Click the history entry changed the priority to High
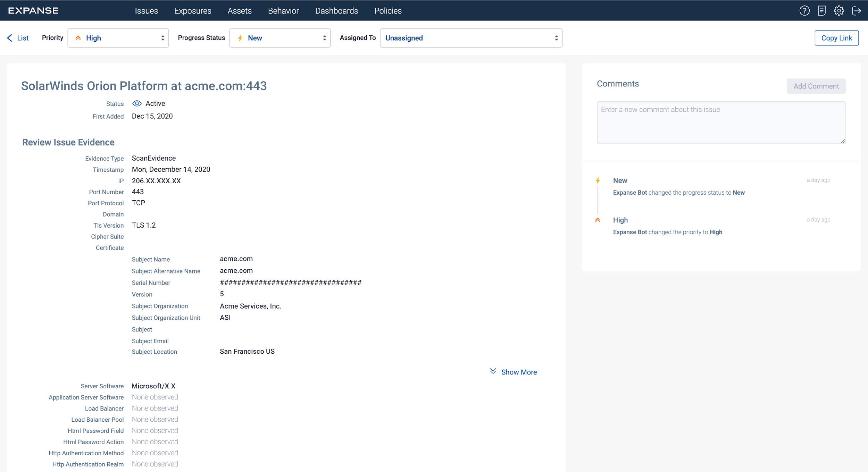 click(x=667, y=232)
